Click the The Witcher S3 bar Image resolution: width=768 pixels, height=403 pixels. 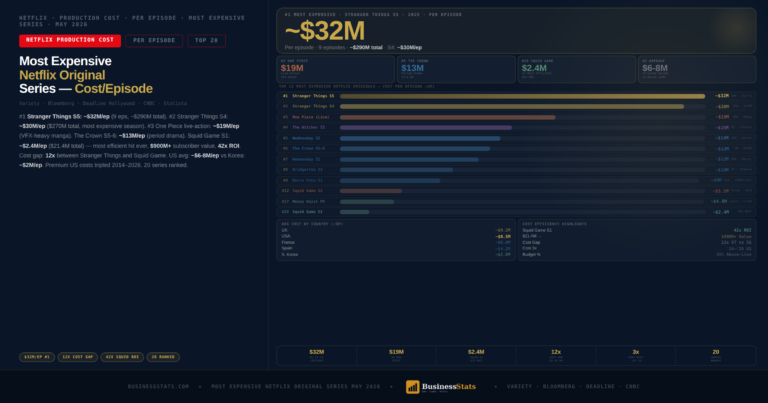click(426, 128)
